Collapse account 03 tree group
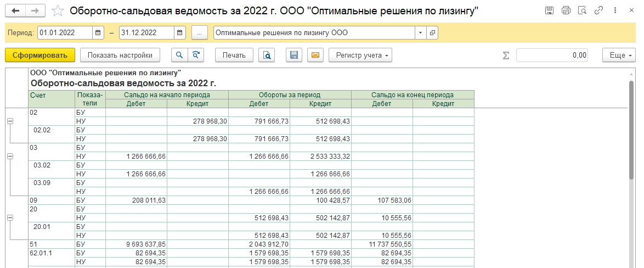 pos(10,157)
